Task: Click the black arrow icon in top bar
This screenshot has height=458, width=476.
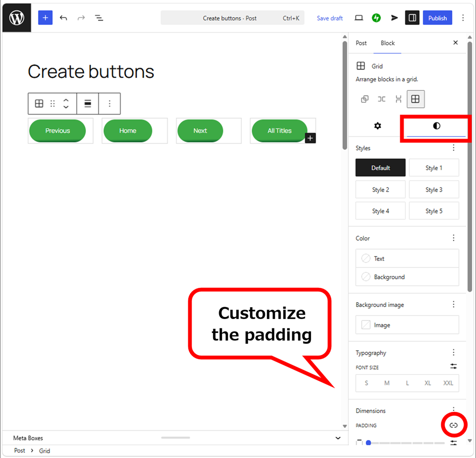Action: 394,18
